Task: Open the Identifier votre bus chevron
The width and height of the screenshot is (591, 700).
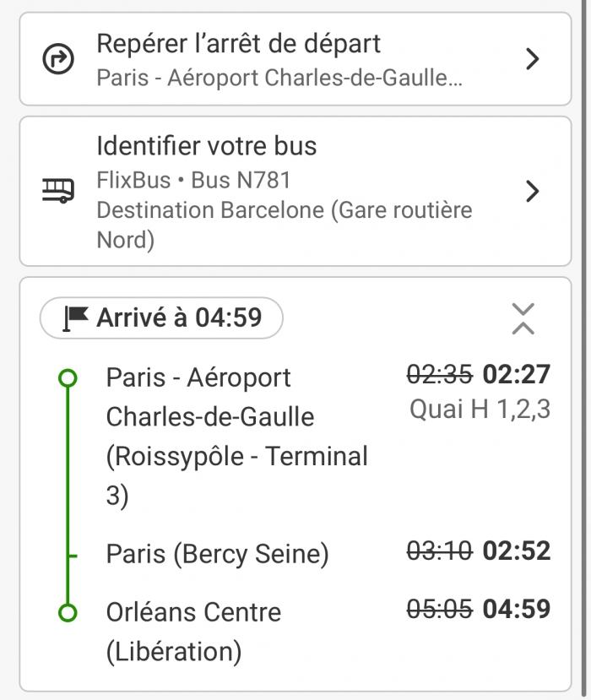Action: click(x=532, y=192)
